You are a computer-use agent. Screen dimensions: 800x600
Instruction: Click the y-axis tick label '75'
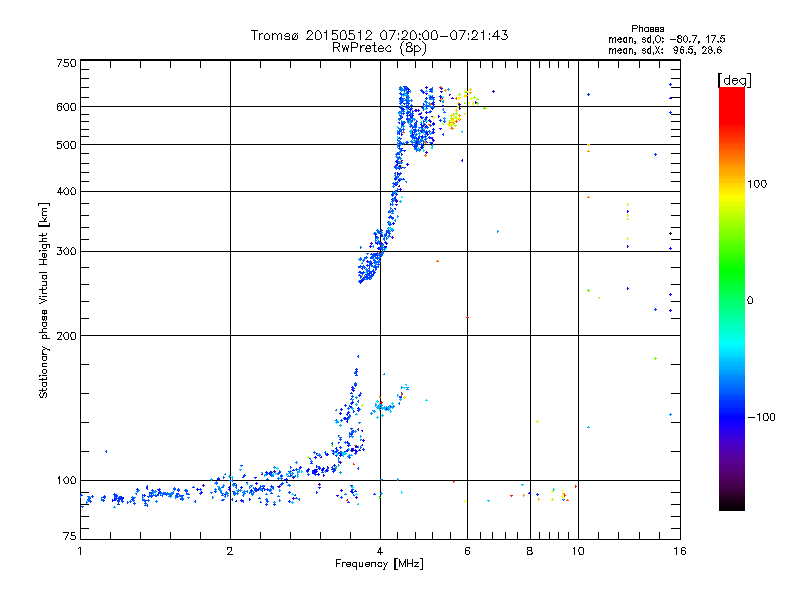pyautogui.click(x=70, y=536)
